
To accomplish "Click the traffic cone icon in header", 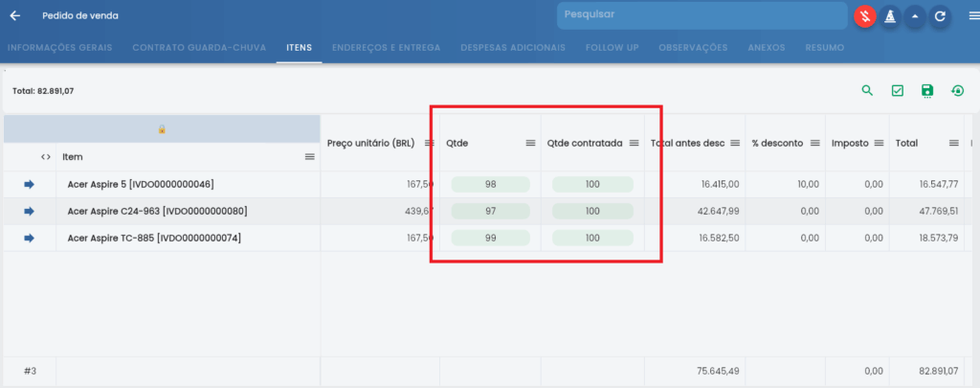I will (x=890, y=16).
